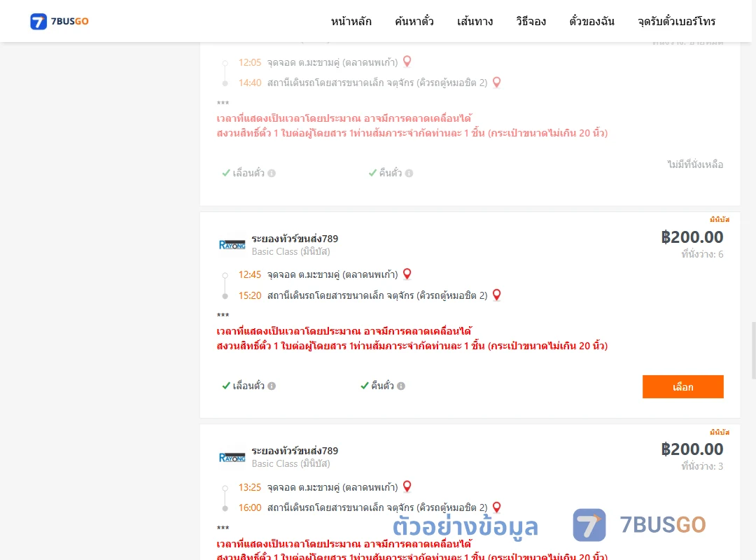756x560 pixels.
Task: Show refund info icon in 12:45 trip card
Action: (401, 386)
